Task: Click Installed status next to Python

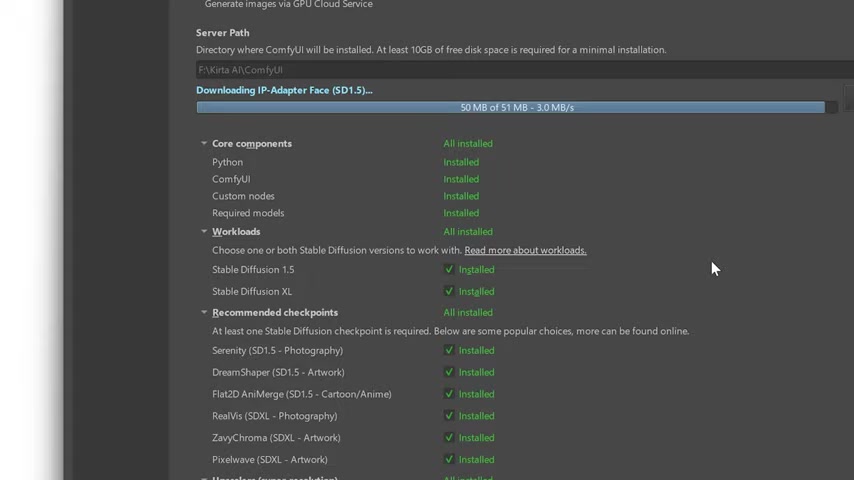Action: point(461,162)
